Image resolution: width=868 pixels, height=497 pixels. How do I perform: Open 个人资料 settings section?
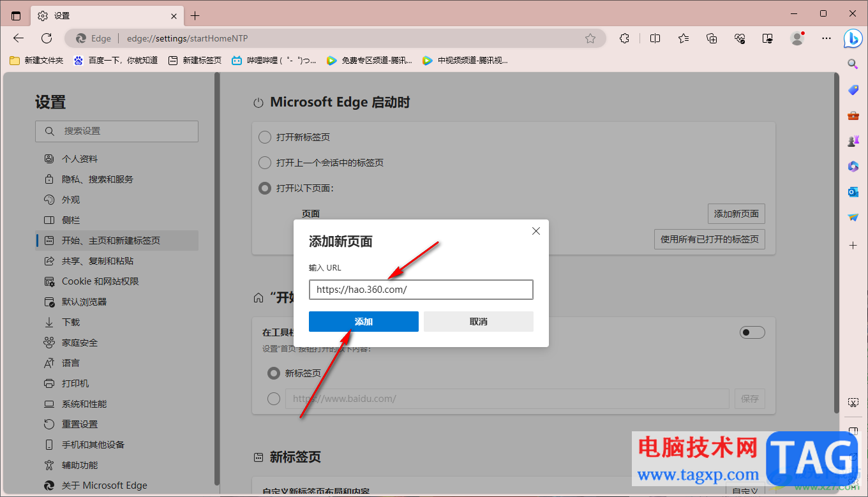click(x=117, y=159)
